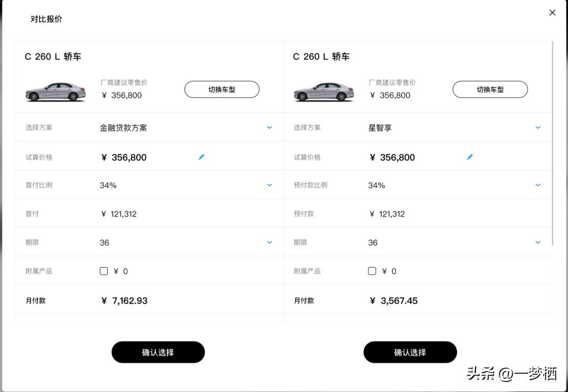Screen dimensions: 568x392
Task: Close the 对比报价 dialog
Action: click(552, 12)
